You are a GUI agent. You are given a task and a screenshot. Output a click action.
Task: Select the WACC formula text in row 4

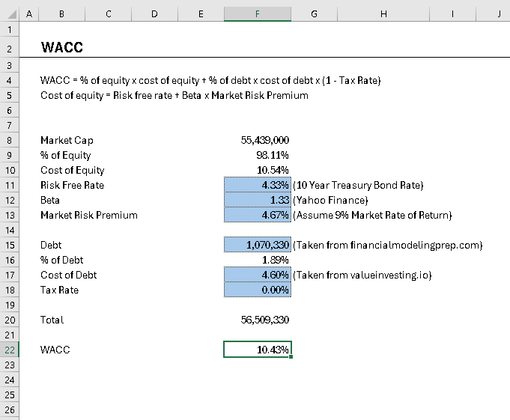pyautogui.click(x=210, y=80)
